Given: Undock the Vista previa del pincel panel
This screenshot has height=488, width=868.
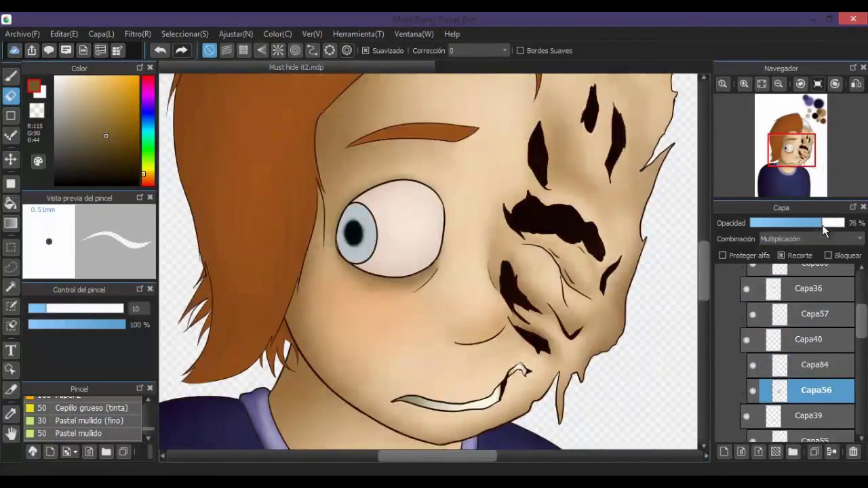Looking at the screenshot, I should pyautogui.click(x=140, y=197).
